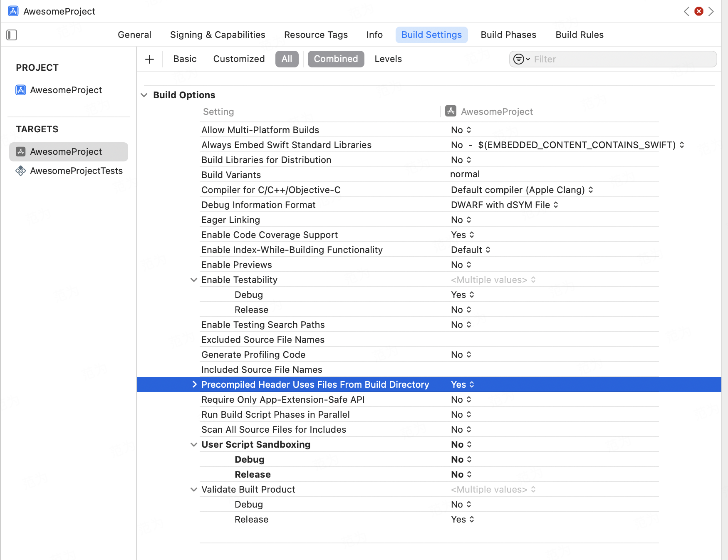Click the add build setting plus icon
Image resolution: width=728 pixels, height=560 pixels.
(149, 59)
